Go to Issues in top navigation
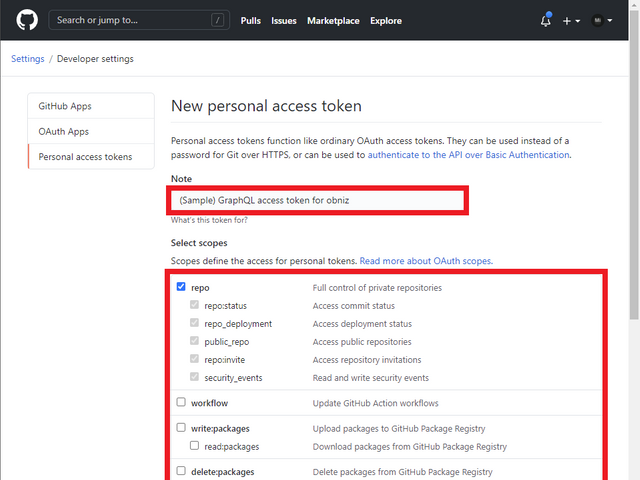The width and height of the screenshot is (640, 480). tap(284, 21)
